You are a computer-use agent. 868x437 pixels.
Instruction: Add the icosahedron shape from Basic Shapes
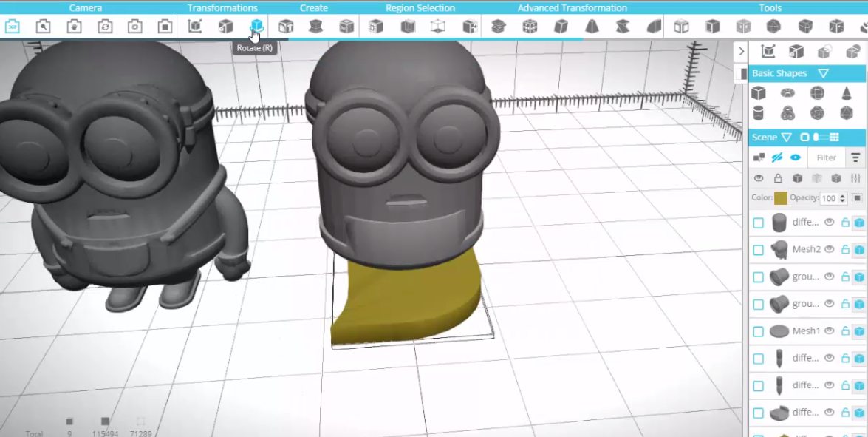847,114
